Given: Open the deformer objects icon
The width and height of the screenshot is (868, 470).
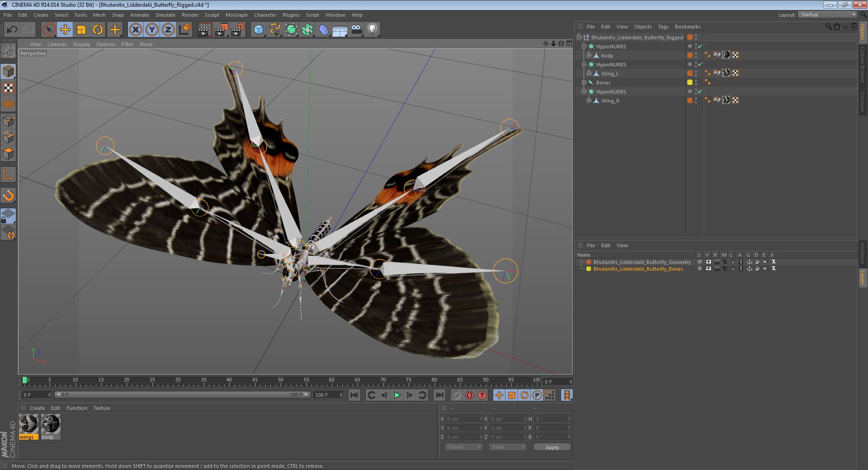Looking at the screenshot, I should point(324,30).
